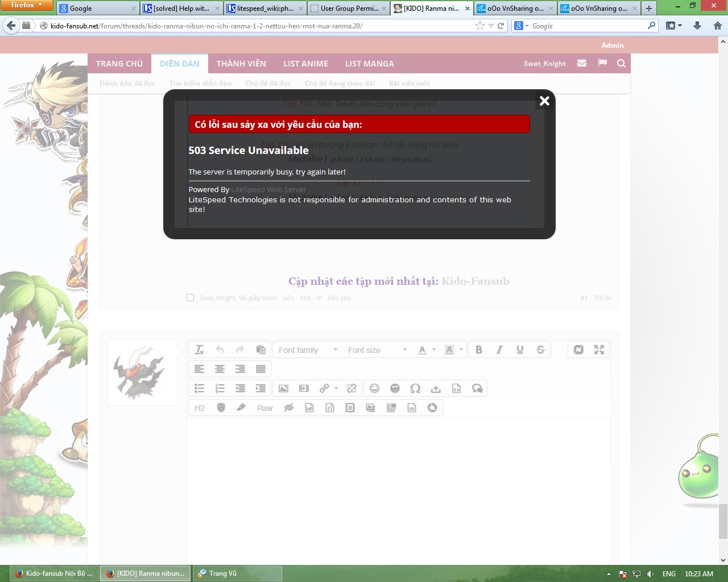Close the 503 error overlay
Viewport: 728px width, 582px height.
click(544, 101)
